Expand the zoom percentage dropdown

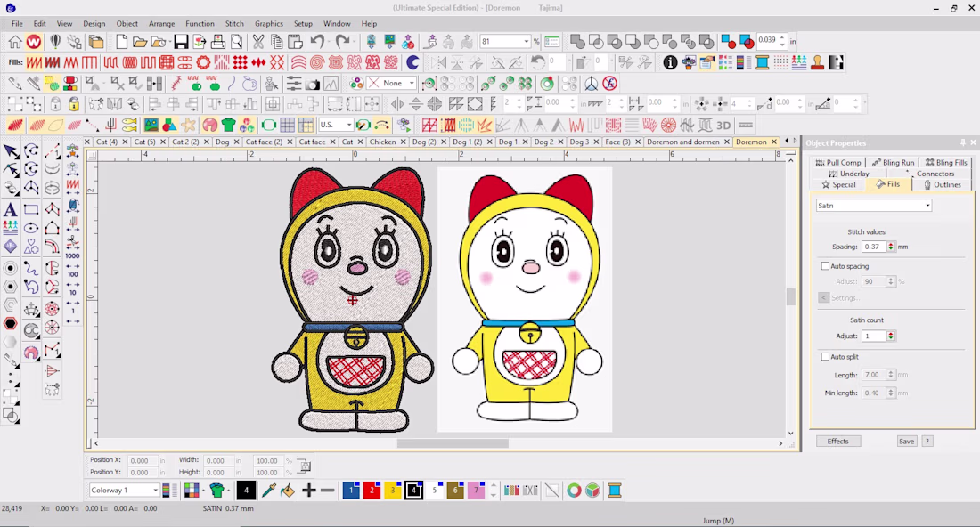point(527,41)
